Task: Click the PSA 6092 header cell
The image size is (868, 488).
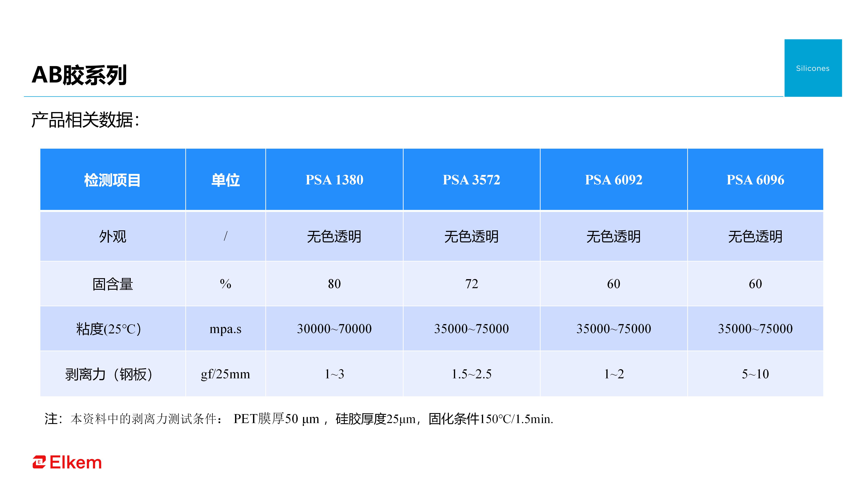Action: pos(613,180)
